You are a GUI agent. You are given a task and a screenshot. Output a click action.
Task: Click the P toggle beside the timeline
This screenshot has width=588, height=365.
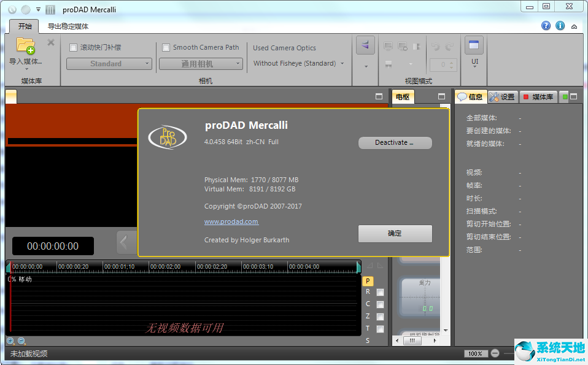coord(368,281)
